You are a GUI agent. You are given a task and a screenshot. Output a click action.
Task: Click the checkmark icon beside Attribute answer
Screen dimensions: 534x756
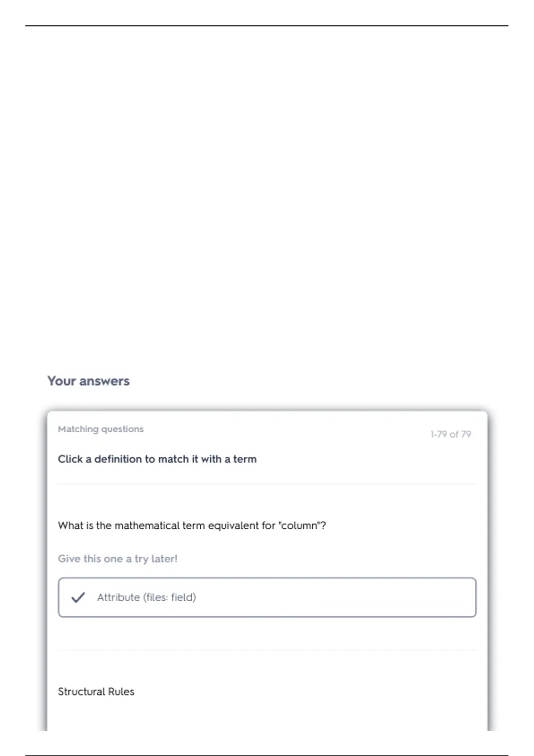[x=78, y=597]
